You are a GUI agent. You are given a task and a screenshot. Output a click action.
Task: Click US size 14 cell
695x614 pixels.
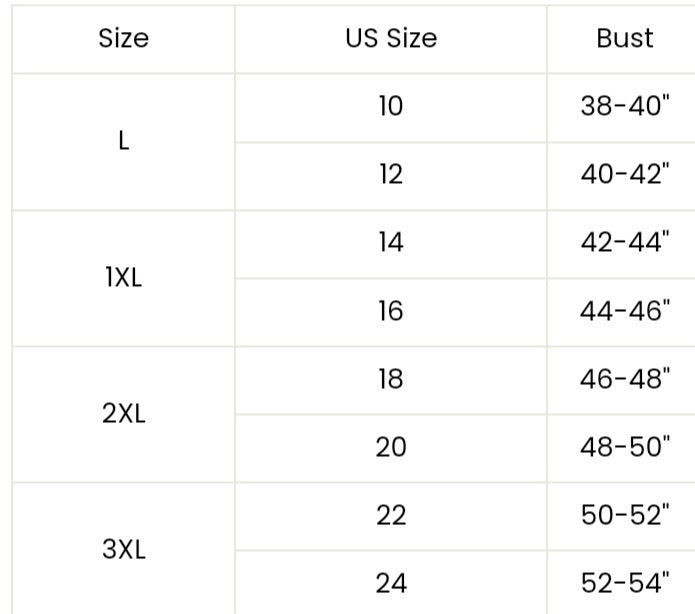pos(391,243)
